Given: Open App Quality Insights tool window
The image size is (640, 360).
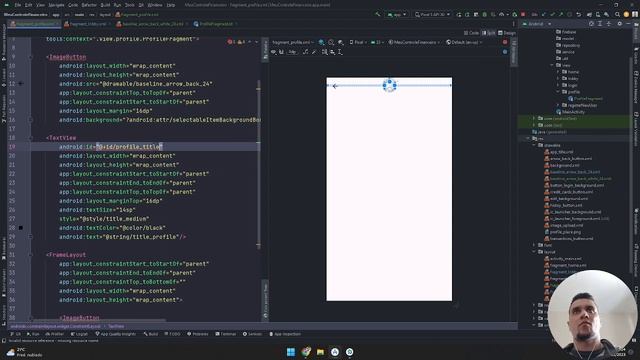Looking at the screenshot, I should click(x=116, y=334).
